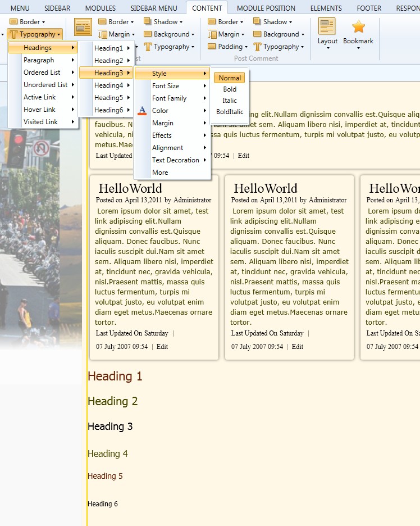Click the Padding icon in Post Comment group
This screenshot has height=526, width=420.
[x=212, y=47]
